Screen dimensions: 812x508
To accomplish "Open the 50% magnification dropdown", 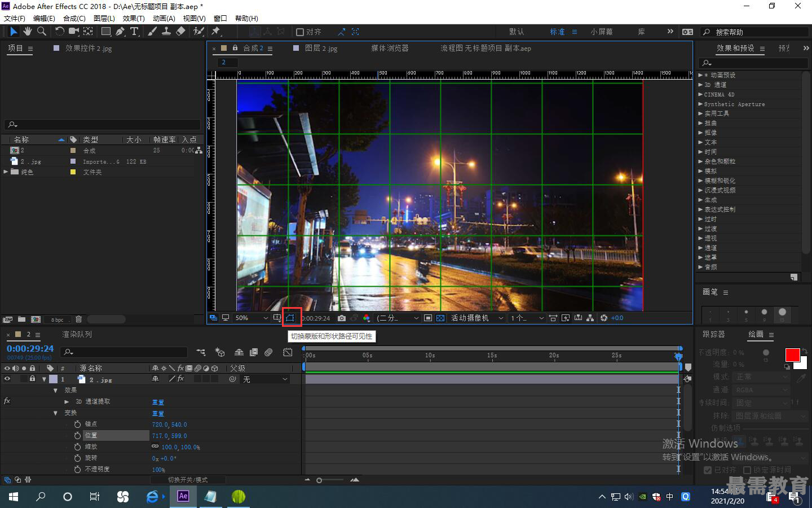I will 251,318.
